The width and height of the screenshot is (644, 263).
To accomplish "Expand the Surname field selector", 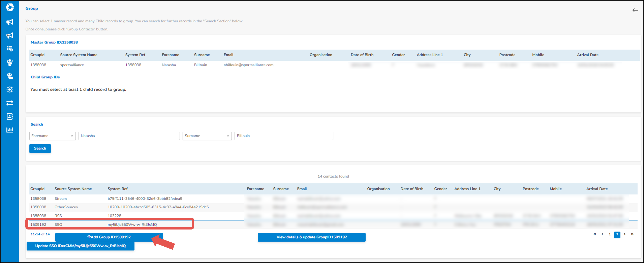I will click(x=207, y=136).
